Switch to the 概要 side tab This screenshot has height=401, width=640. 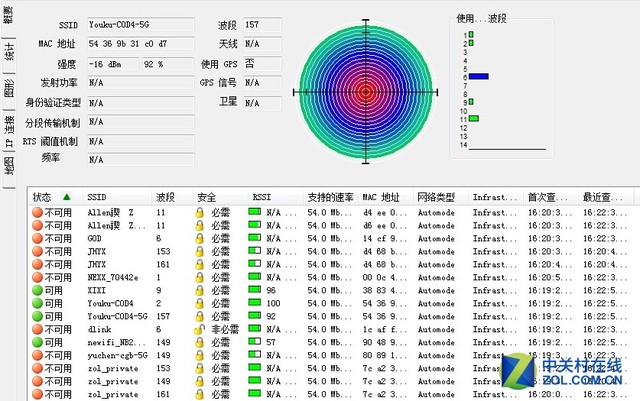[x=8, y=17]
